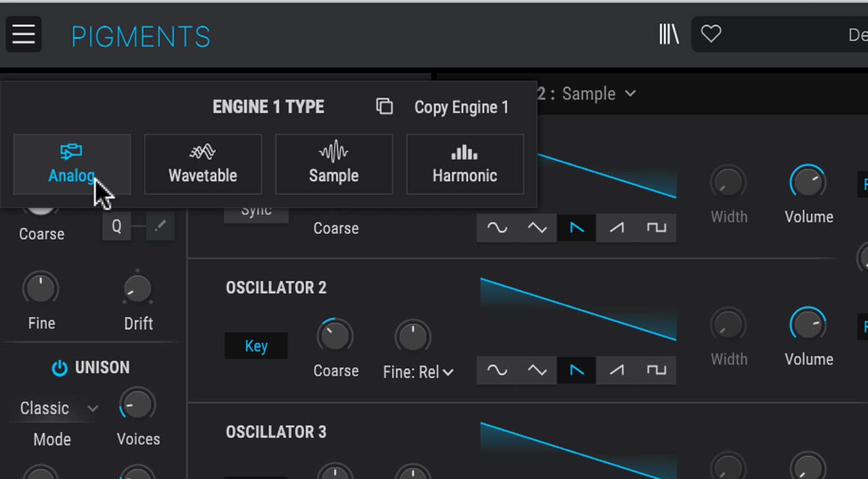Open the hamburger main menu
This screenshot has width=868, height=479.
[x=24, y=35]
